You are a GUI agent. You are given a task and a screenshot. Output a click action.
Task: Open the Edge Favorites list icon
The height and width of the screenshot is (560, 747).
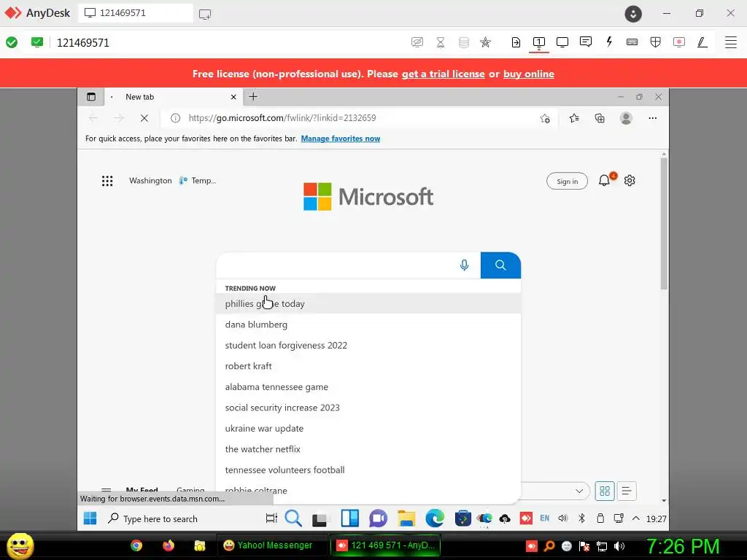574,117
